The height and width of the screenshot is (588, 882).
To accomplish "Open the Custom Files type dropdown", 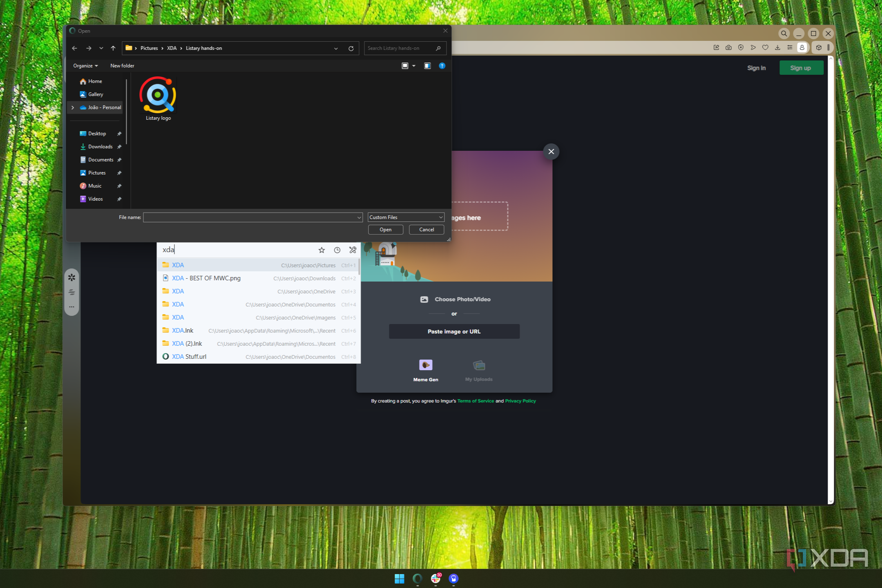I will 406,217.
